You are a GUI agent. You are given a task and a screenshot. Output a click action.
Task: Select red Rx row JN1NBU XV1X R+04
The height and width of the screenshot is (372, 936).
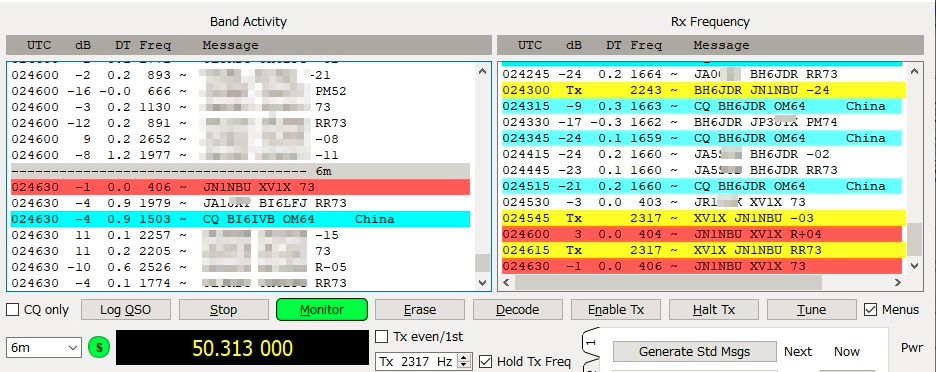tap(701, 234)
